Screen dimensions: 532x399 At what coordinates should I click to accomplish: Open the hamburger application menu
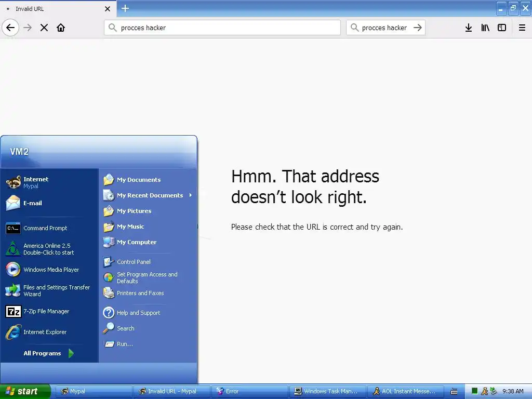pyautogui.click(x=522, y=28)
